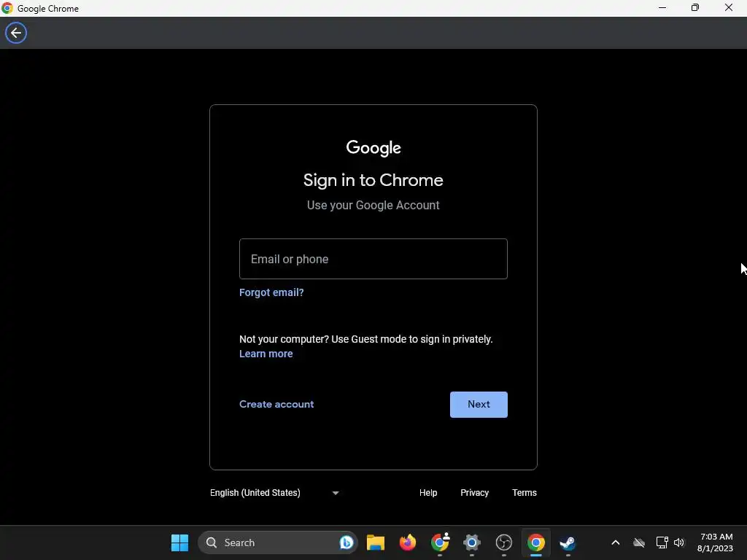
Task: Close the Google Chrome window
Action: point(729,8)
